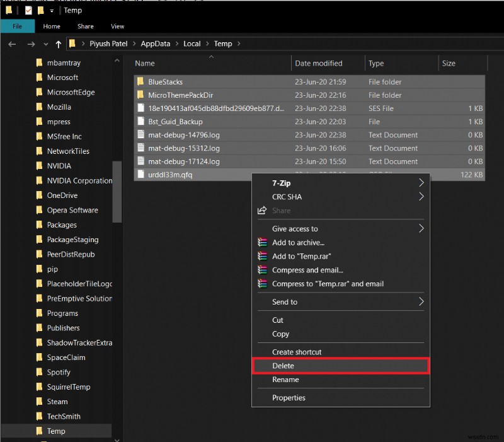Screen dimensions: 504x442
Task: Click the WinRAR icon beside Add to archive
Action: 263,243
